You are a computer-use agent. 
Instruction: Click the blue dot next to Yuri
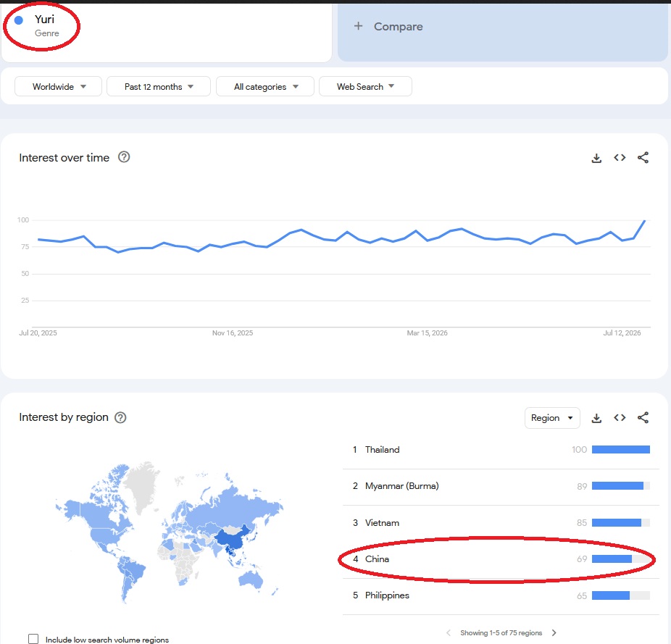[x=19, y=20]
